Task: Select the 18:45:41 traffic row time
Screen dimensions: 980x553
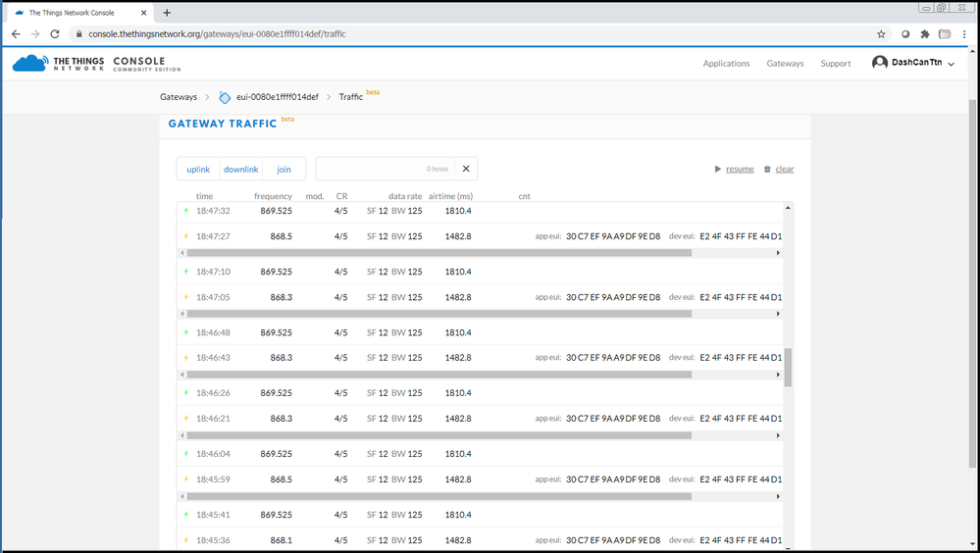Action: tap(213, 515)
